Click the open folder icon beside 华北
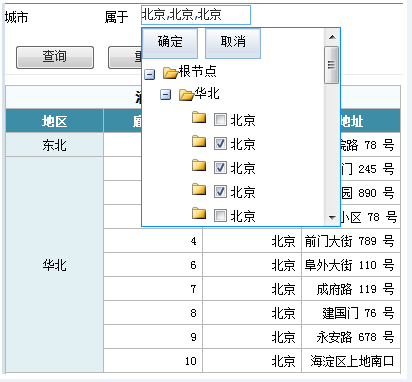Viewport: 412px width, 382px height. click(x=186, y=95)
